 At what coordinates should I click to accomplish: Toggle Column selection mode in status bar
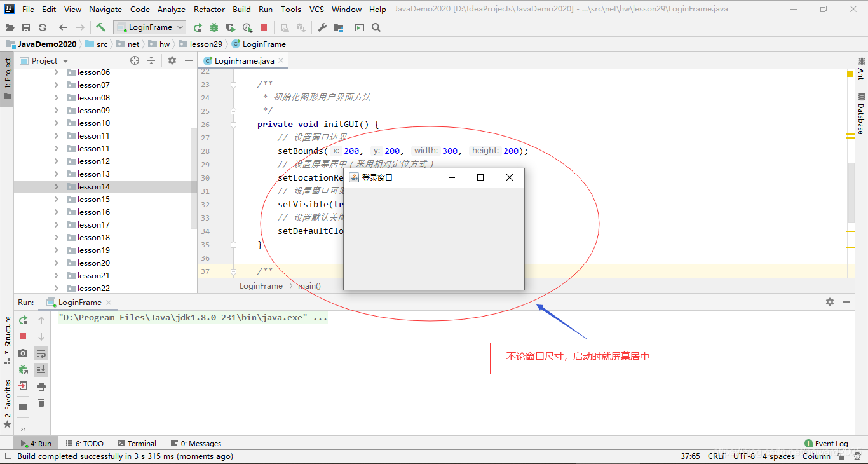click(x=817, y=456)
